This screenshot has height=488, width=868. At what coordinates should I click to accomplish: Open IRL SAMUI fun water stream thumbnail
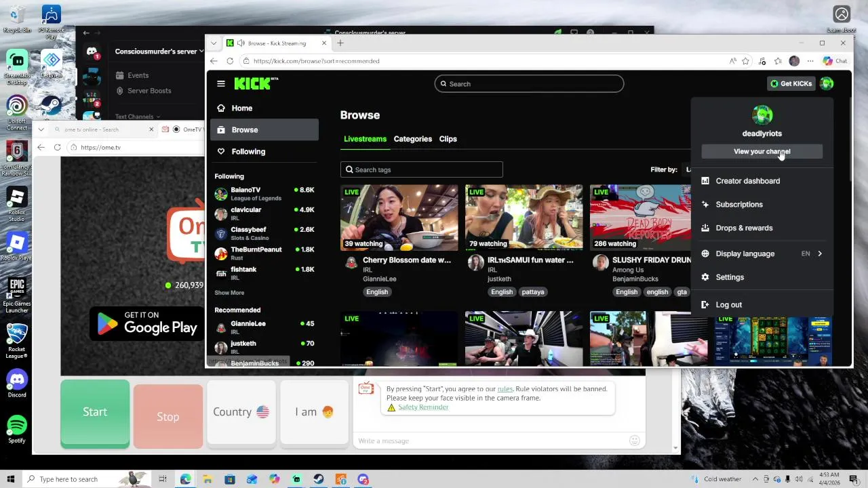524,218
